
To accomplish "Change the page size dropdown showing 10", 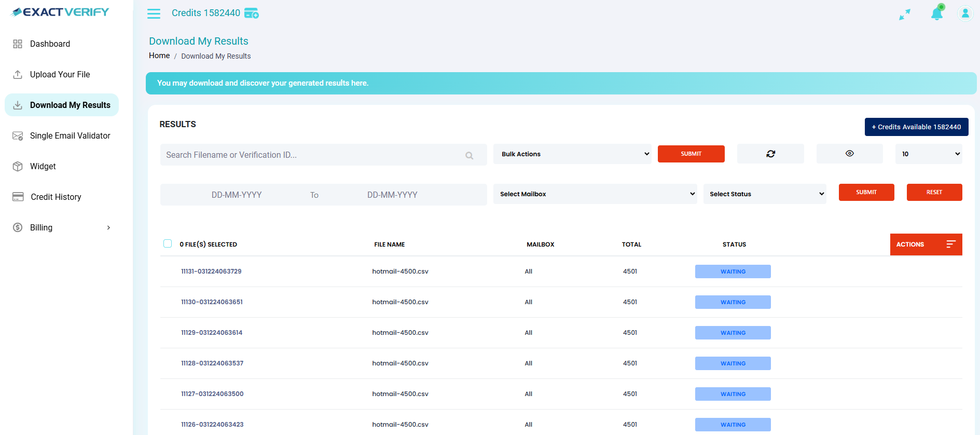I will pyautogui.click(x=928, y=154).
